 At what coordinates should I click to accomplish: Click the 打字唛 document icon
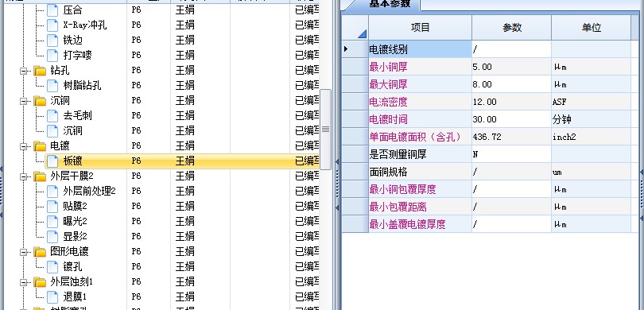coord(52,55)
